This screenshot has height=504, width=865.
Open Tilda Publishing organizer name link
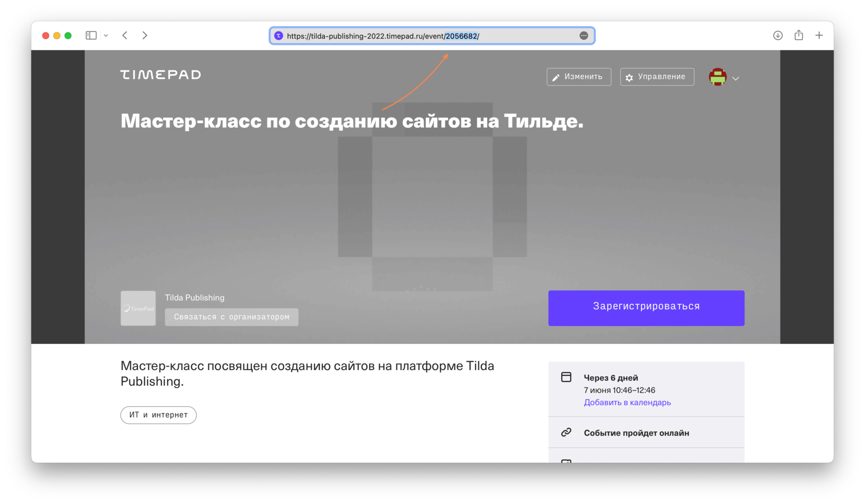(195, 298)
